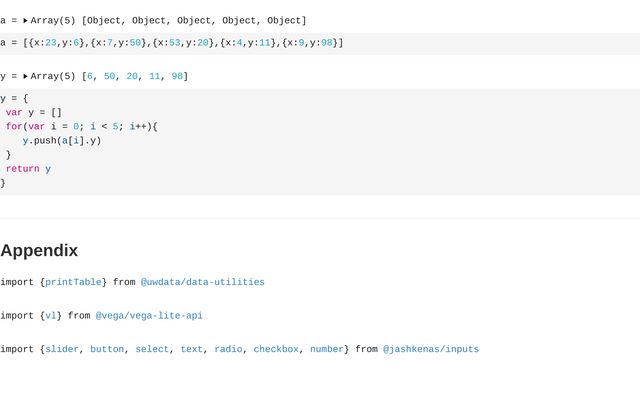Click the select import link
This screenshot has height=400, width=640.
point(152,350)
